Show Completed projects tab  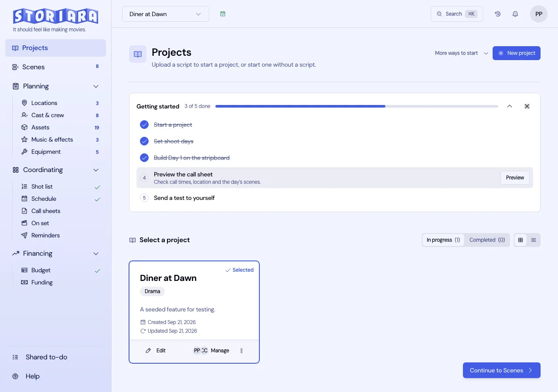coord(487,240)
